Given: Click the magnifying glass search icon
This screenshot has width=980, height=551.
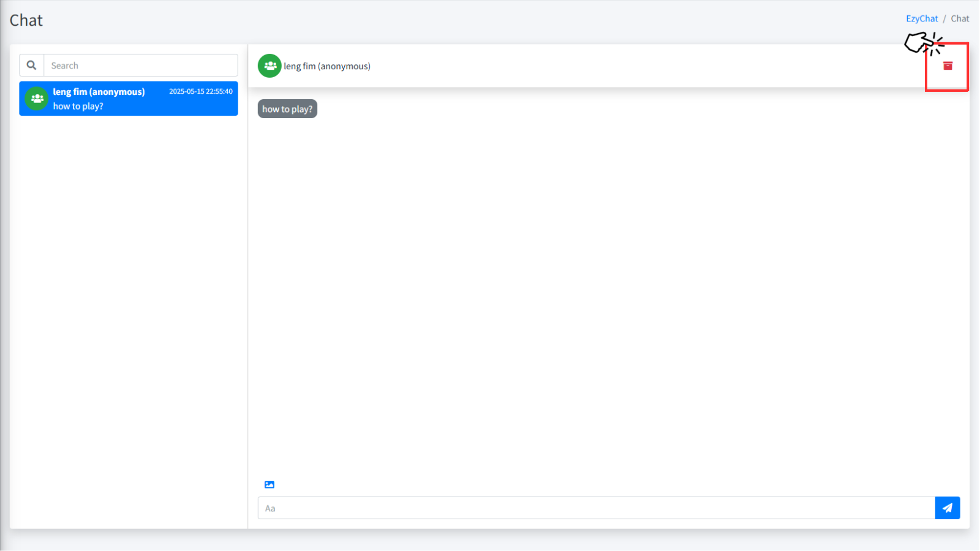Looking at the screenshot, I should 32,66.
